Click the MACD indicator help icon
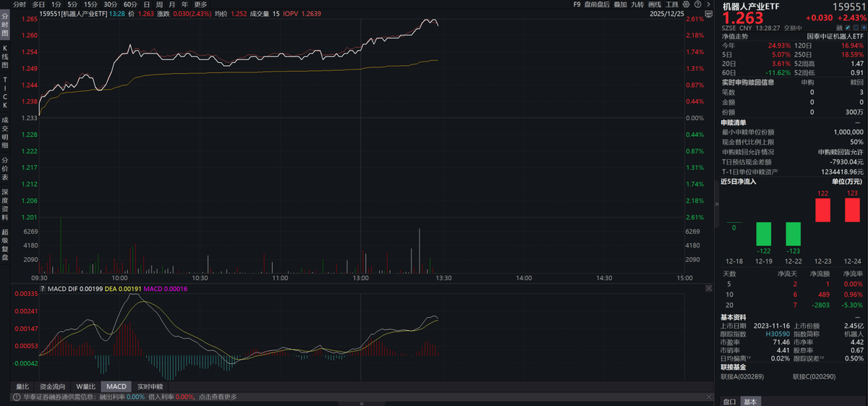The width and height of the screenshot is (868, 406). [43, 288]
